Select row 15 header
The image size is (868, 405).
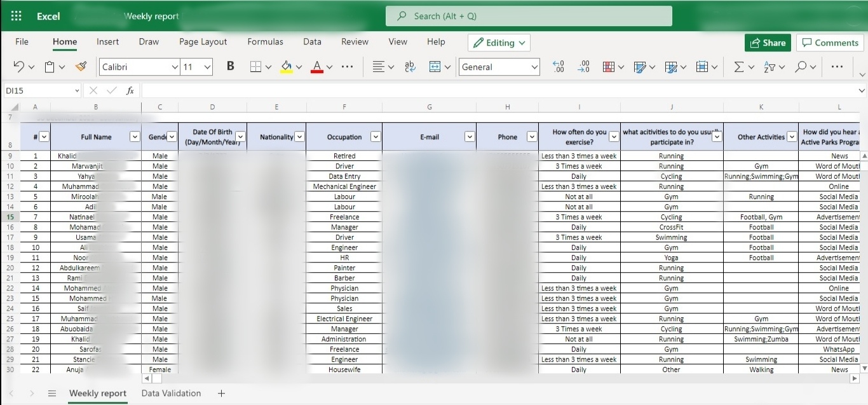(10, 217)
